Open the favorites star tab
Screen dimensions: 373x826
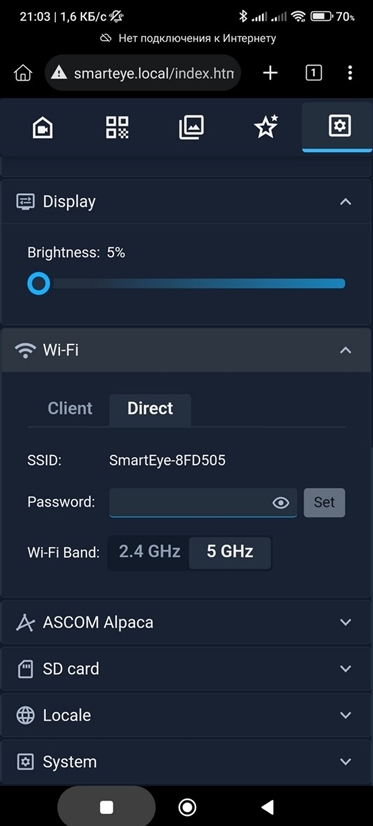pyautogui.click(x=266, y=127)
